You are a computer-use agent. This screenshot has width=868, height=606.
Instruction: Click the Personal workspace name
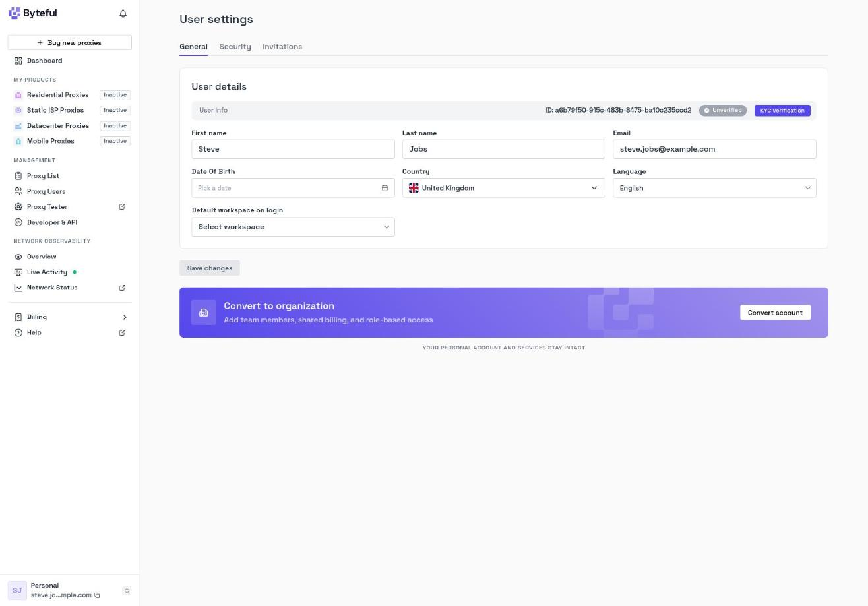click(45, 586)
